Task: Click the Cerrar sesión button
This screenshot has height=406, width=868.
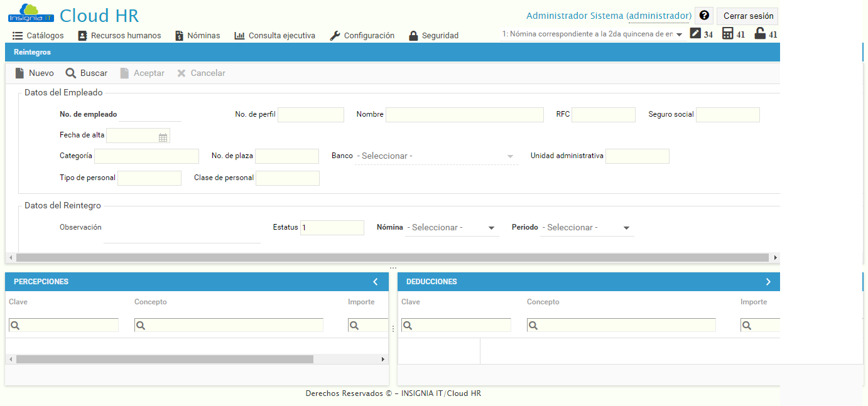Action: (747, 15)
